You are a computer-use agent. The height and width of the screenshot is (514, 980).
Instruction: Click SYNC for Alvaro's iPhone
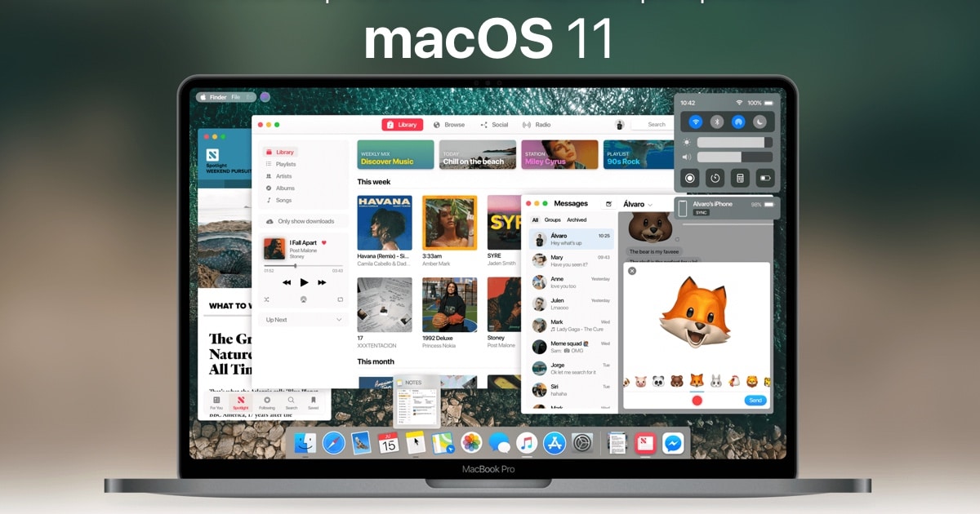(701, 212)
